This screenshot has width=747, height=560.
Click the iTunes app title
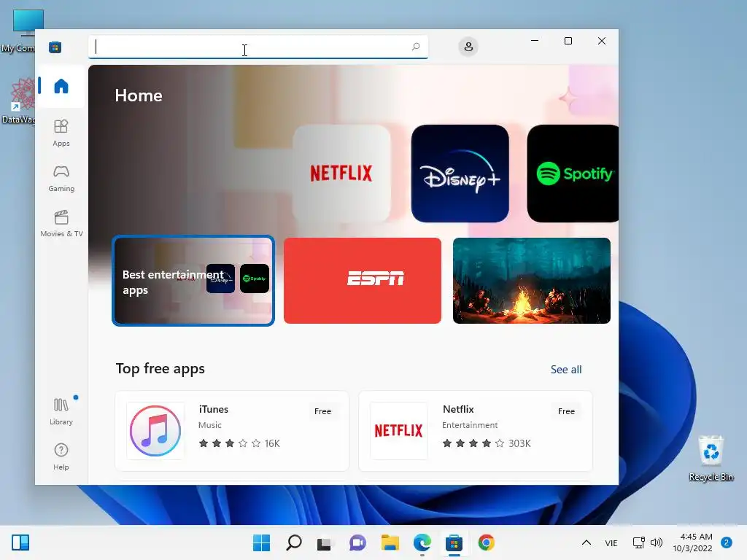click(x=214, y=409)
